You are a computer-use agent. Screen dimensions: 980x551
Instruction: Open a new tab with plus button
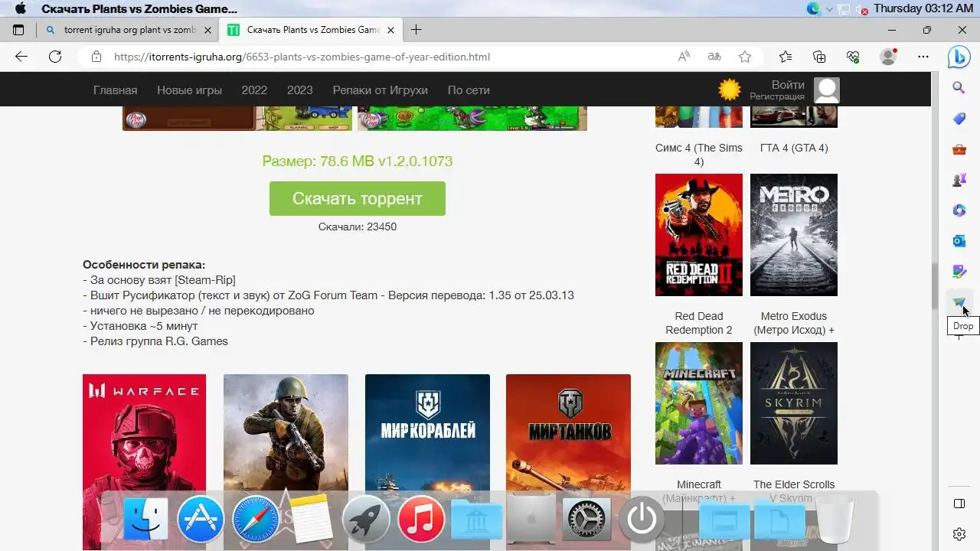[416, 30]
